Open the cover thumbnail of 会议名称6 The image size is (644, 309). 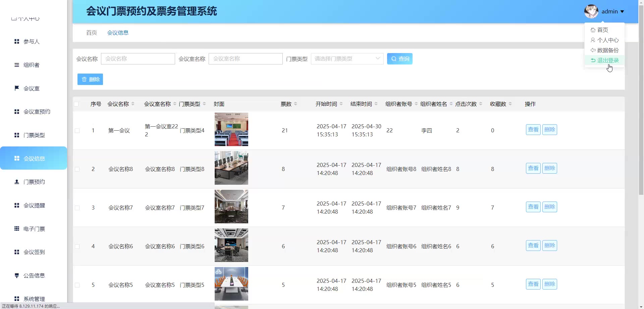click(231, 245)
